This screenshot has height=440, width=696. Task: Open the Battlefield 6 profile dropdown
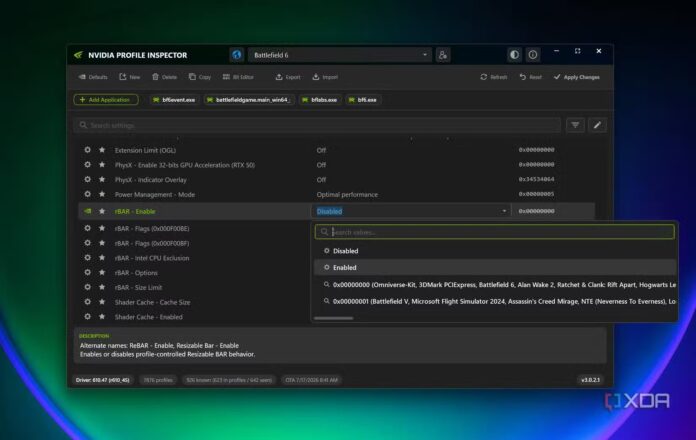click(340, 55)
